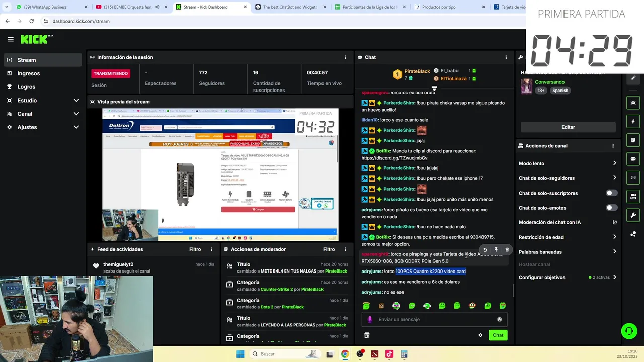
Task: Click the microphone icon in message box
Action: click(x=370, y=319)
